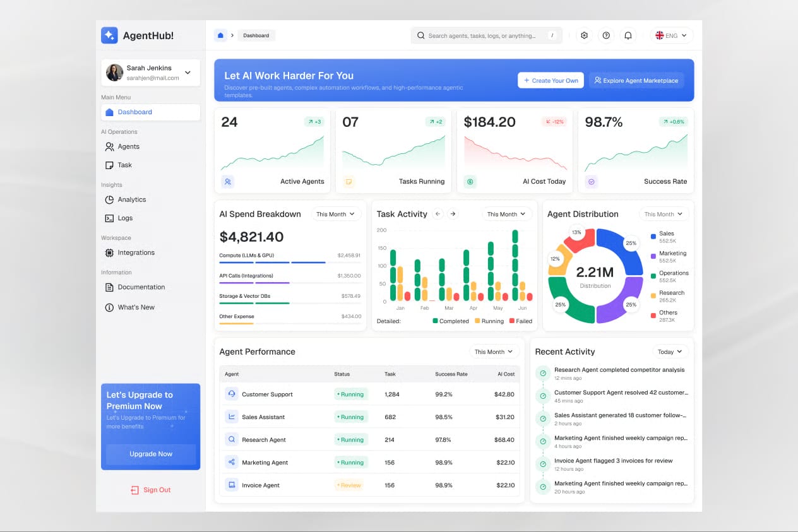Click the AgentHub sparkle logo icon

(x=109, y=35)
